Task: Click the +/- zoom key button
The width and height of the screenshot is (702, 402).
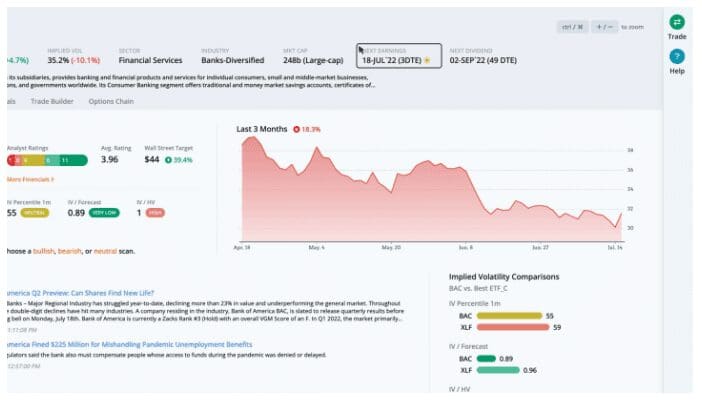Action: coord(602,27)
